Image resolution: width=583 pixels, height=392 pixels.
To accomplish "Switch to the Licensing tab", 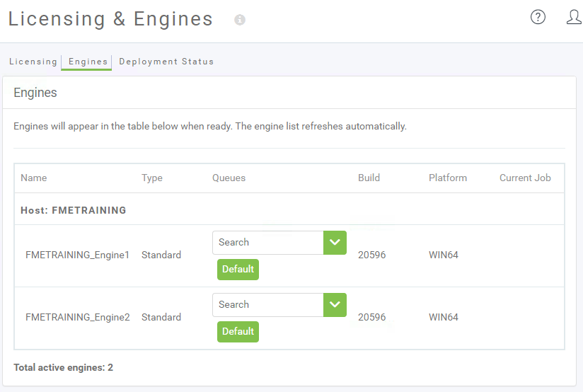I will click(33, 62).
